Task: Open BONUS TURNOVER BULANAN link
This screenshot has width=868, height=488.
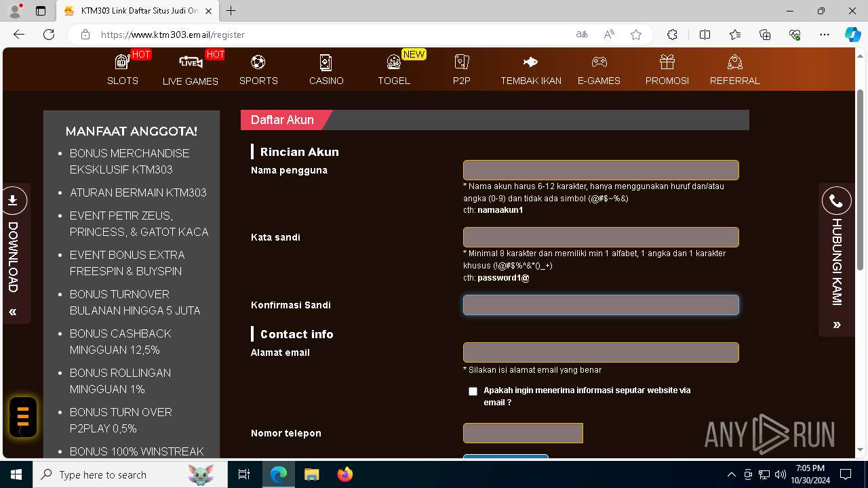Action: 135,302
